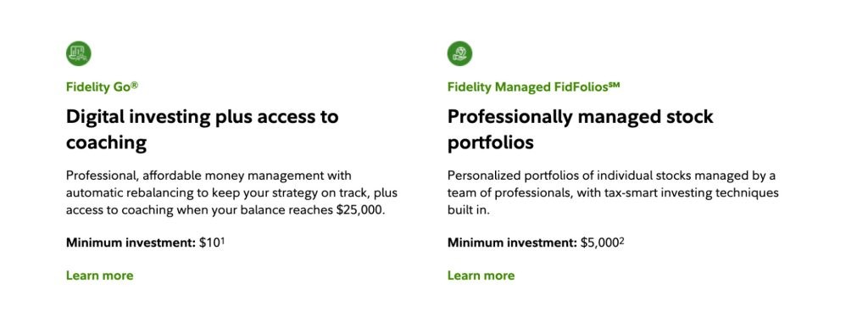Open the Fidelity Managed FidFolios title link
Screen dimensions: 868x329
click(x=534, y=87)
